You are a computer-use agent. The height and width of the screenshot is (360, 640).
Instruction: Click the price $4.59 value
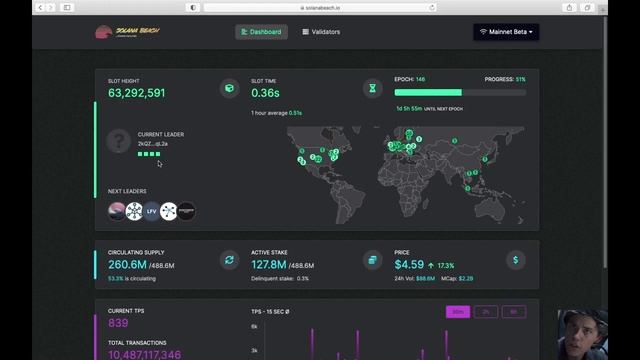[409, 264]
